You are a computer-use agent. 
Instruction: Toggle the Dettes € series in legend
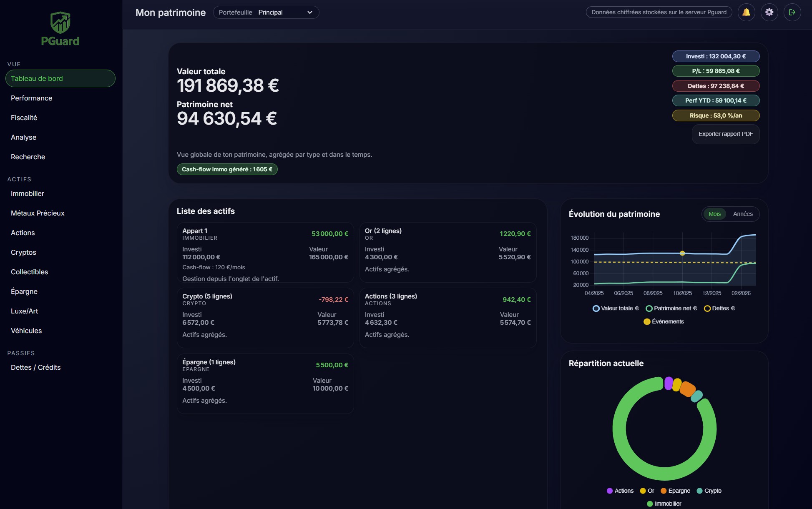(719, 308)
